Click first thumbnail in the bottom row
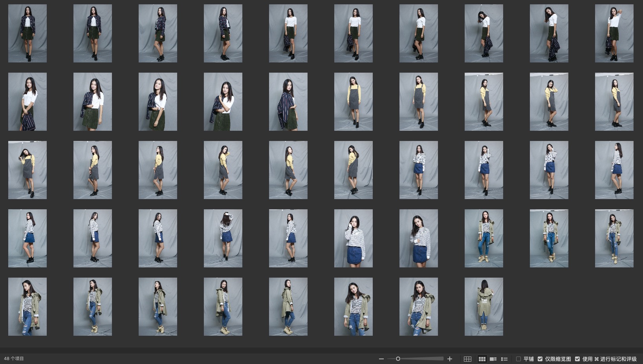This screenshot has height=364, width=643. pos(27,307)
